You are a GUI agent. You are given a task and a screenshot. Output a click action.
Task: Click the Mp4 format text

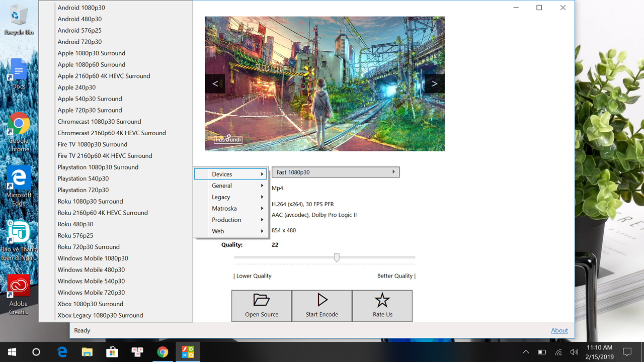coord(277,188)
